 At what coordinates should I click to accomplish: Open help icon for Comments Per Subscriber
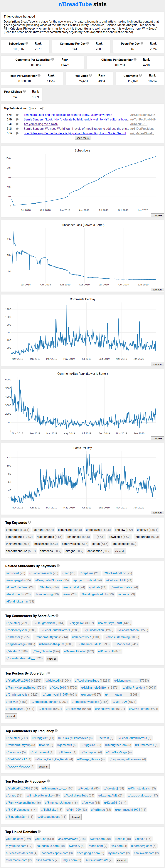pos(53,59)
